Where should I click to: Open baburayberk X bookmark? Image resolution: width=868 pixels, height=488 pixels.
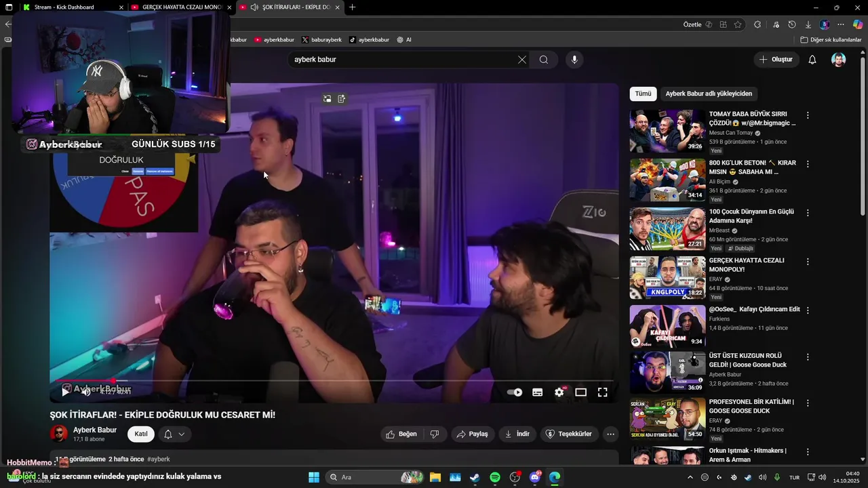[321, 40]
